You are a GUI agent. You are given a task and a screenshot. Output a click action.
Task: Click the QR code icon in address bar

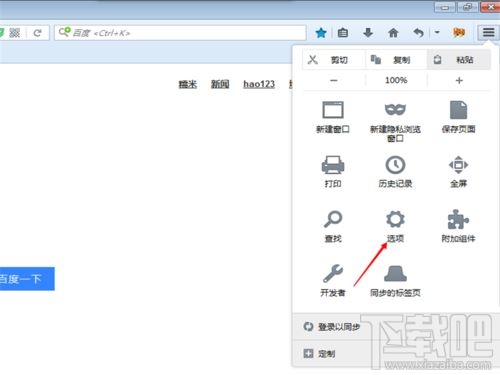pyautogui.click(x=14, y=33)
